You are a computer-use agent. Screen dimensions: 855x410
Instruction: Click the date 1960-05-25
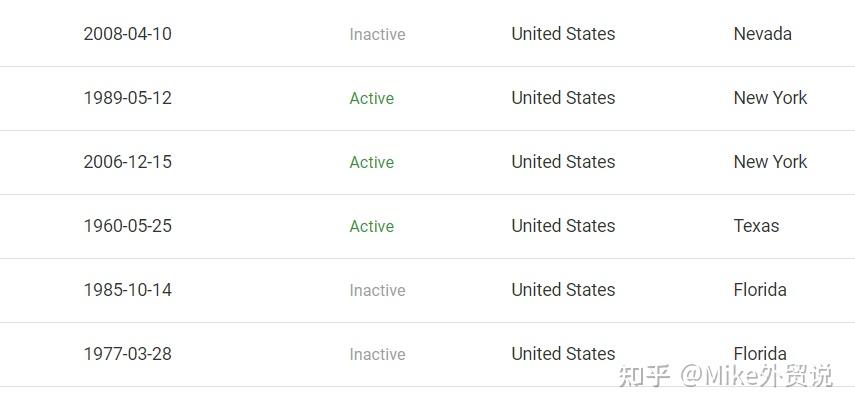[x=127, y=226]
